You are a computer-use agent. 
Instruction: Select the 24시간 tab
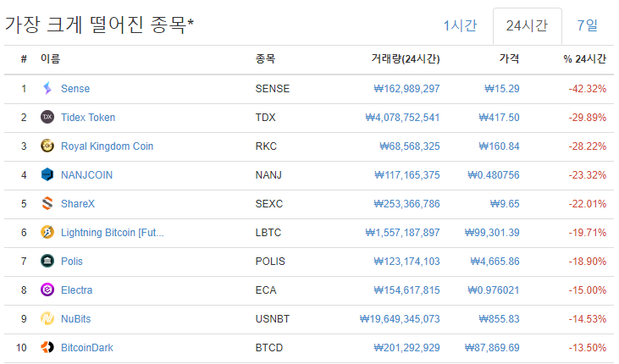tap(527, 25)
